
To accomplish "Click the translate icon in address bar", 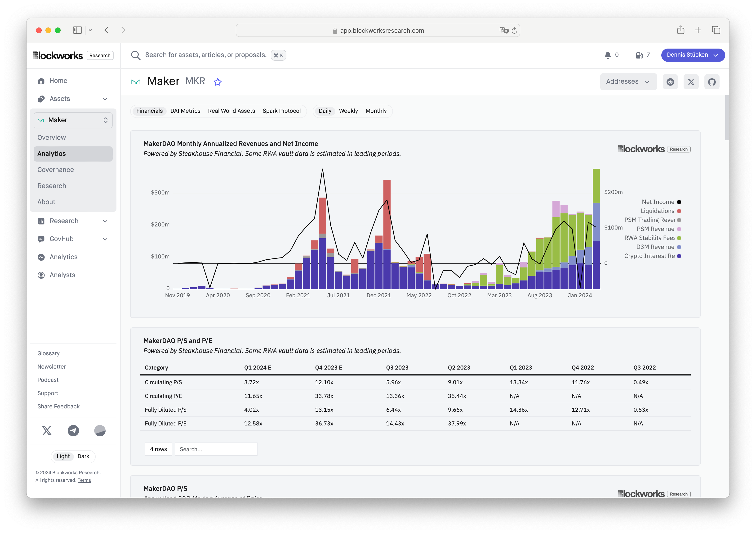I will 504,31.
